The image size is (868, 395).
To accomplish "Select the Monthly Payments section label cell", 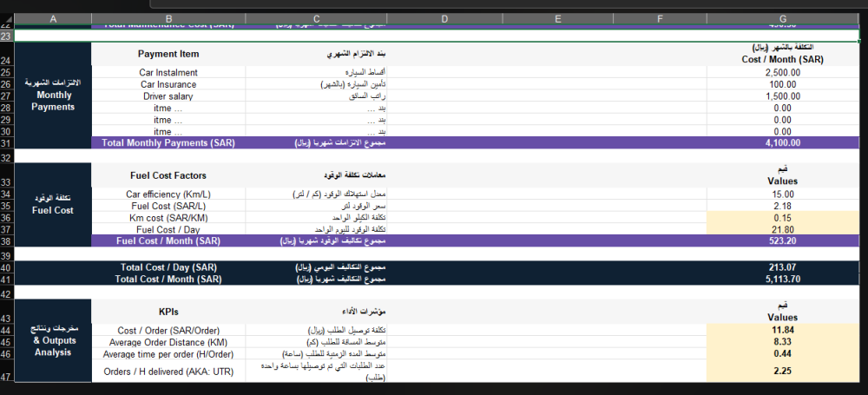I will click(53, 95).
